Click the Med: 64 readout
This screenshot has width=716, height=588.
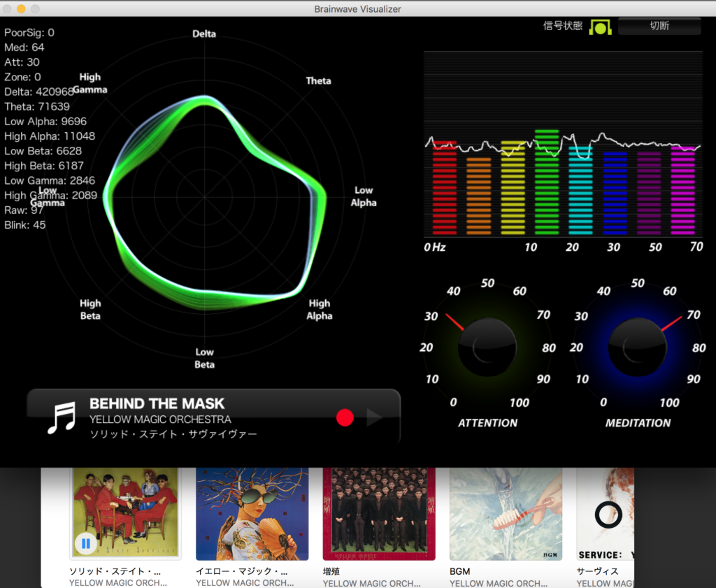click(x=24, y=48)
